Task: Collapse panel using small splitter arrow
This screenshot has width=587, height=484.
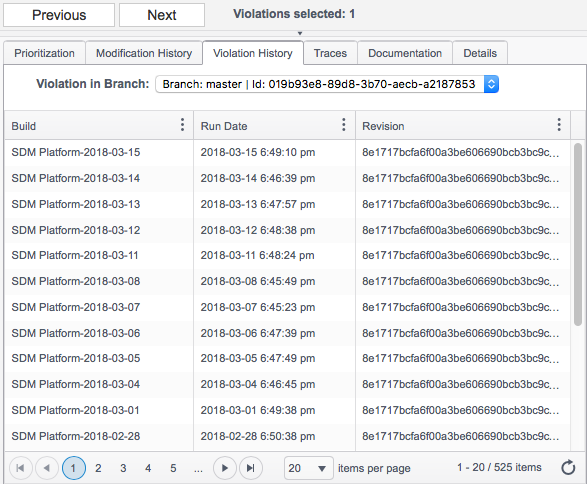Action: point(299,33)
